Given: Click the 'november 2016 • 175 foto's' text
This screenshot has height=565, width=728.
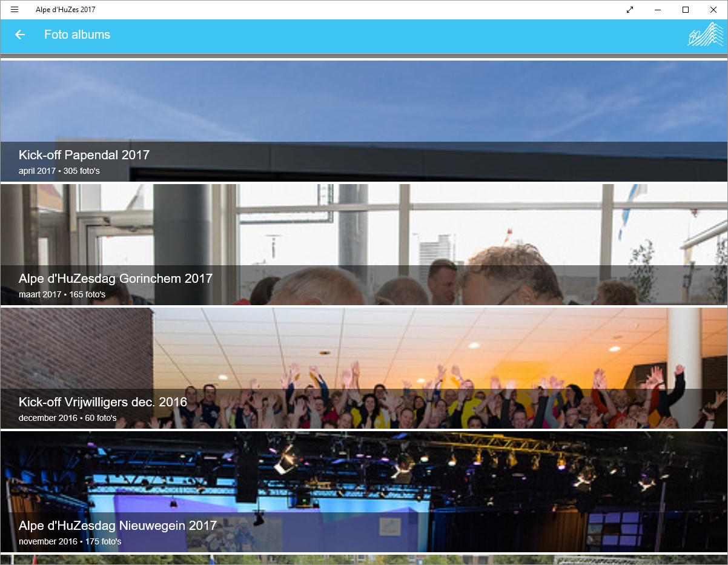Looking at the screenshot, I should point(70,541).
